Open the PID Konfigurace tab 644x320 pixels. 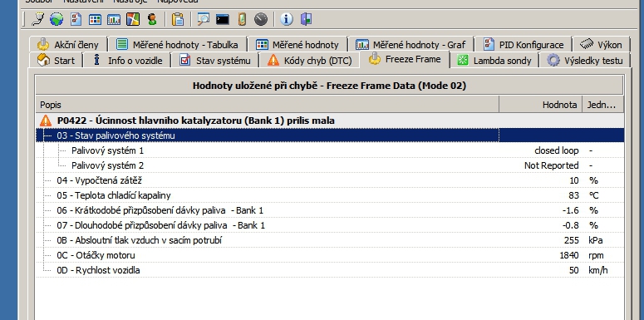point(524,44)
